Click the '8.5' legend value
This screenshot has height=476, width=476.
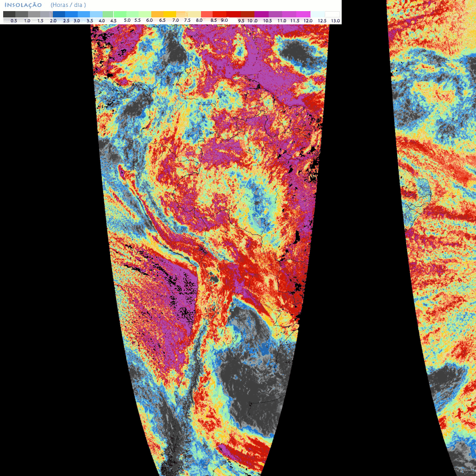214,20
